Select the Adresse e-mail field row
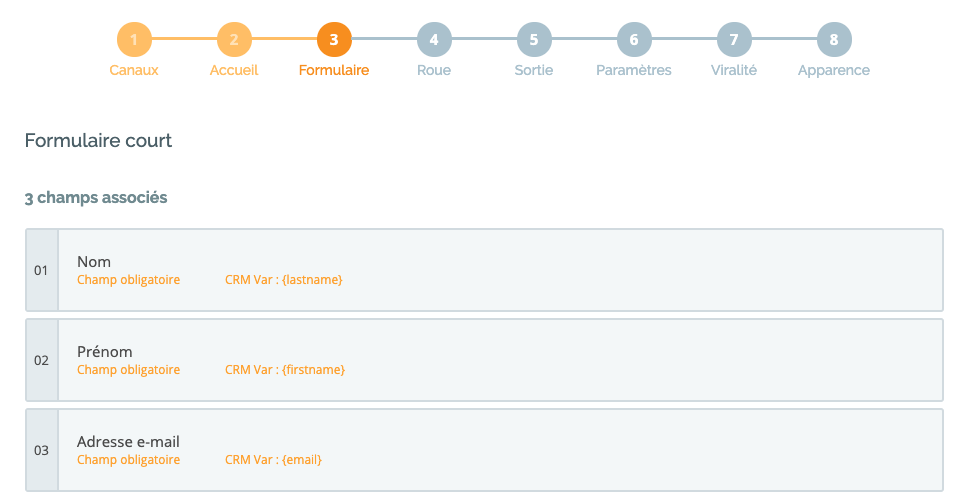 click(484, 450)
